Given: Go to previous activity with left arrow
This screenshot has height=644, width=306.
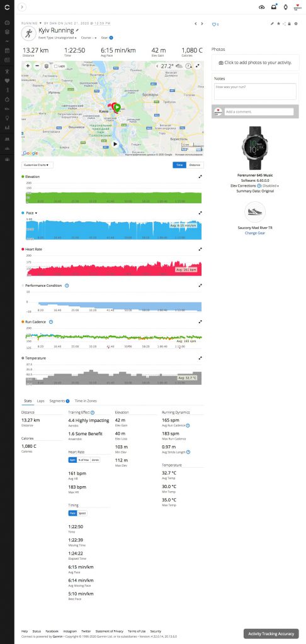Looking at the screenshot, I should (x=196, y=24).
